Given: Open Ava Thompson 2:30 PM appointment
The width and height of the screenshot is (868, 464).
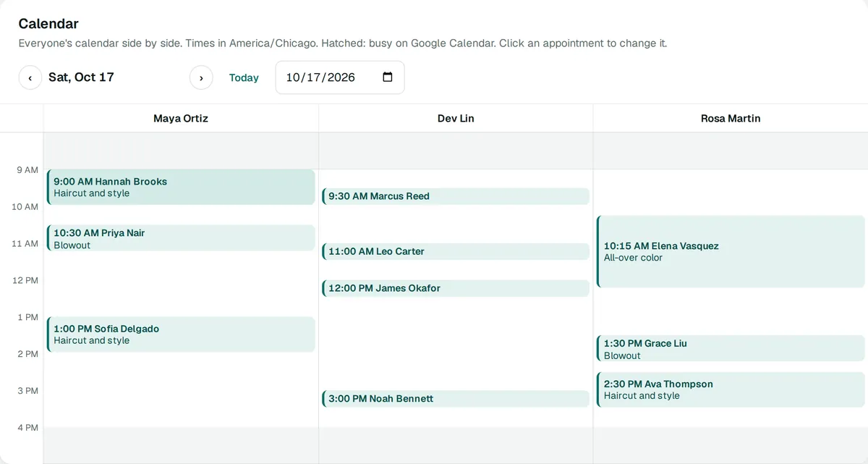Looking at the screenshot, I should point(731,389).
